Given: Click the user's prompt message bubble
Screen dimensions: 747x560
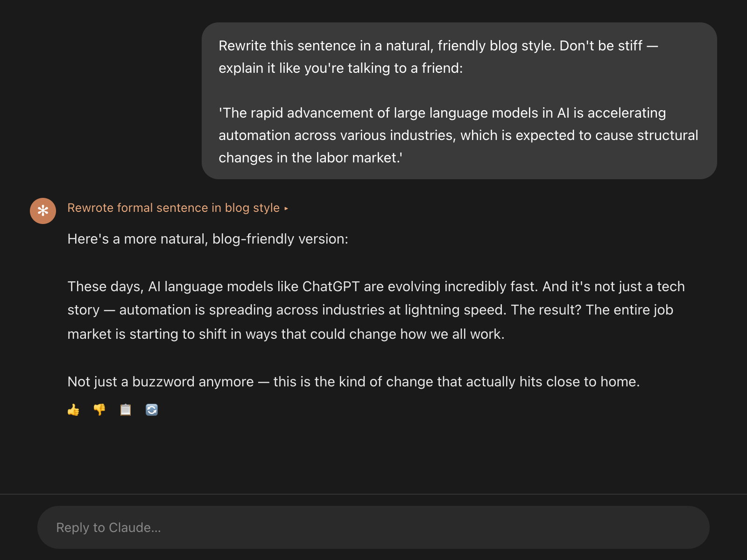Looking at the screenshot, I should (460, 100).
